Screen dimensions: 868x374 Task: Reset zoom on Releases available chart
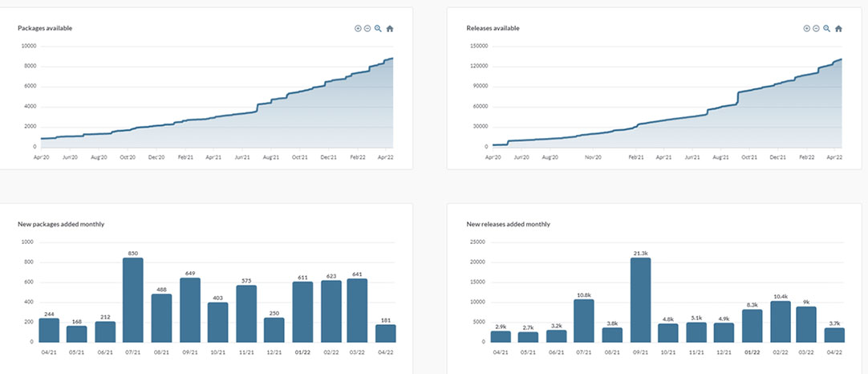(x=838, y=29)
